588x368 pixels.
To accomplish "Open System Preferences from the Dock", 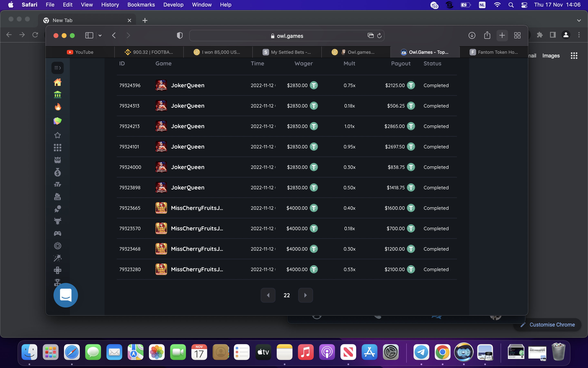I will coord(391,352).
